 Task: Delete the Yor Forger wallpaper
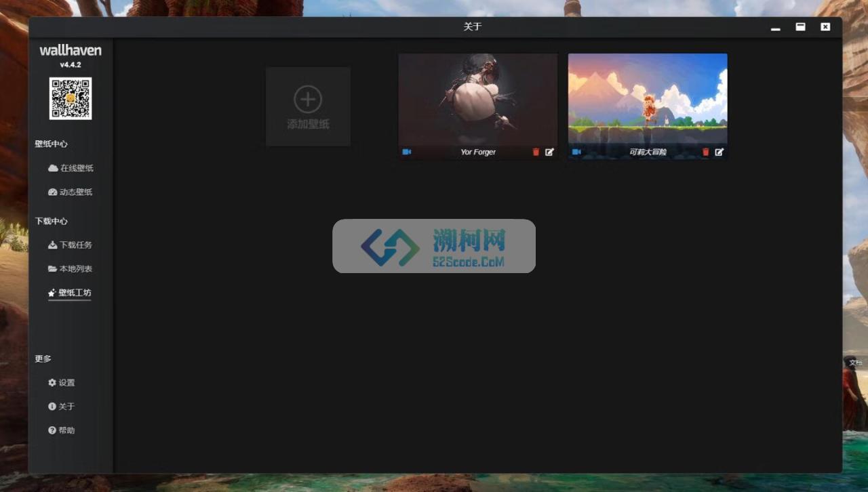pyautogui.click(x=536, y=152)
